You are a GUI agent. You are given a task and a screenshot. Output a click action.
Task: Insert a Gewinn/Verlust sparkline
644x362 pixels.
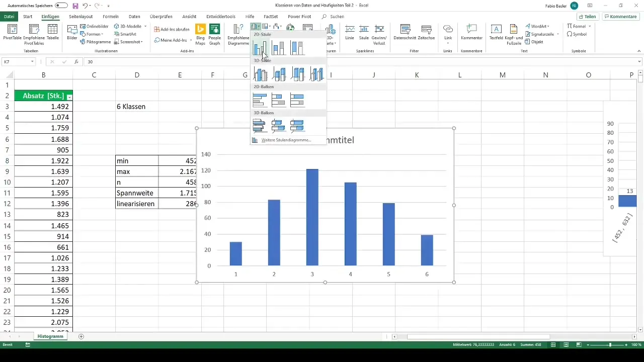click(378, 34)
